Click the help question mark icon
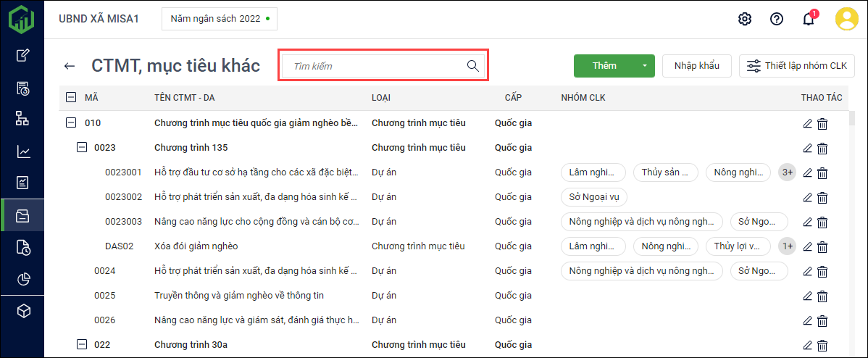This screenshot has width=868, height=358. tap(777, 19)
